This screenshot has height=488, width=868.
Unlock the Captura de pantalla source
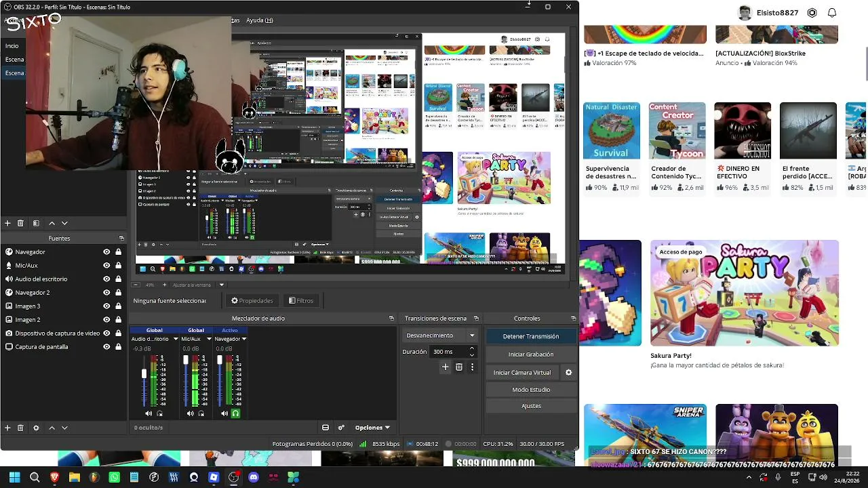pos(118,347)
